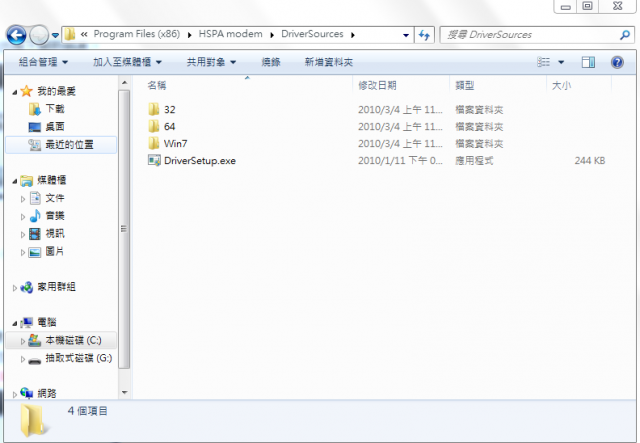Open the address bar history dropdown
Viewport: 640px width, 443px height.
406,35
